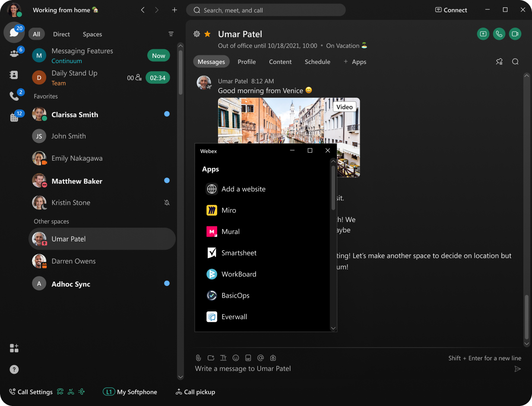
Task: Open the GIF picker
Action: point(248,358)
